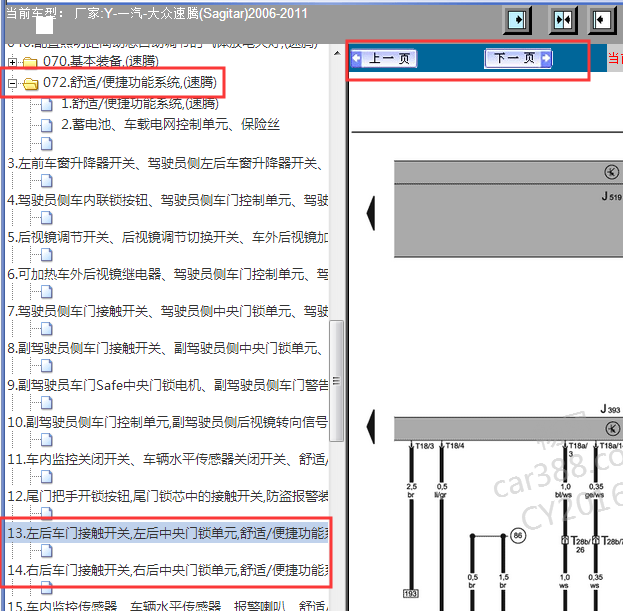
Task: Click the J393 component symbol icon
Action: [x=612, y=429]
